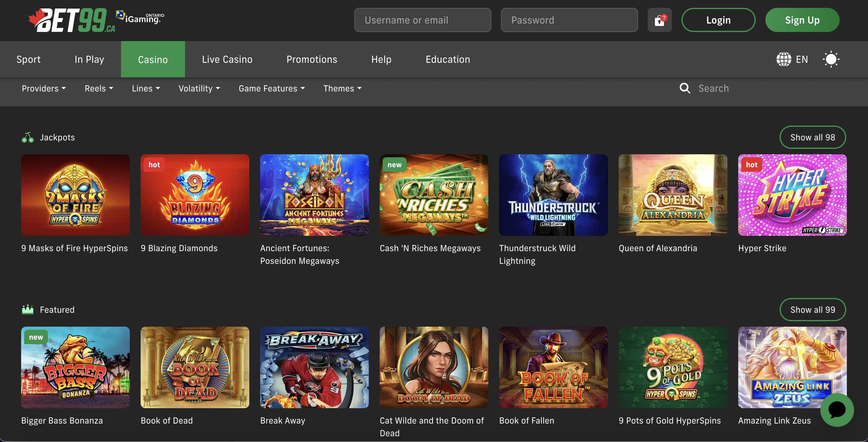Show all 98 Jackpots games
This screenshot has width=868, height=442.
(812, 137)
